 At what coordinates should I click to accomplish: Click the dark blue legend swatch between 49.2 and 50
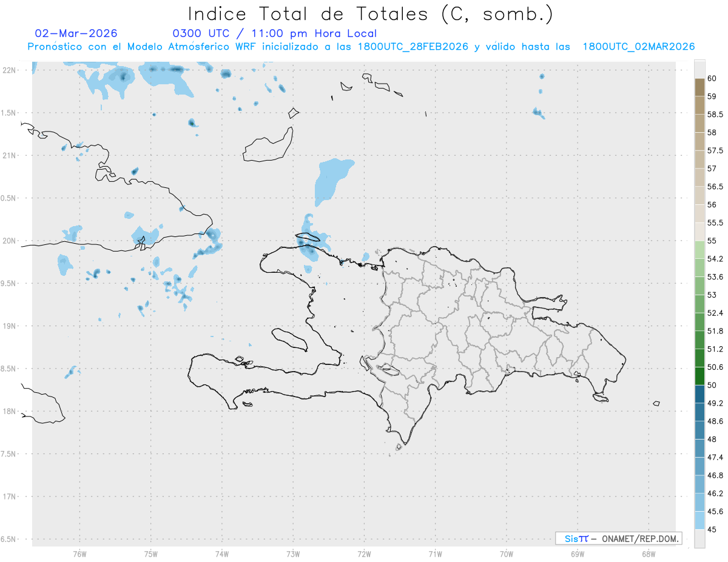(x=699, y=394)
